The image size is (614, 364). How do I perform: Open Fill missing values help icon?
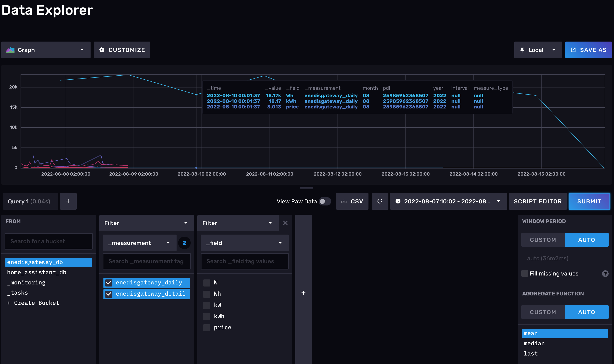tap(605, 273)
